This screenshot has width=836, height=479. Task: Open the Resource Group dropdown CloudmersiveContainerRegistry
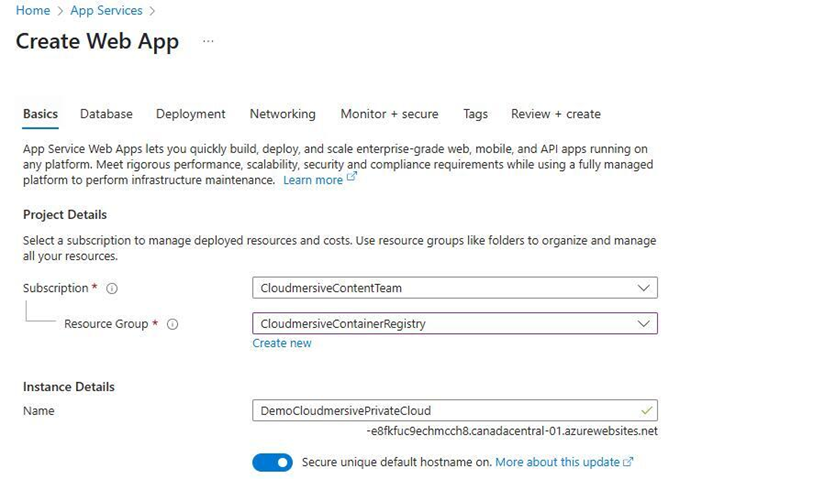coord(455,324)
